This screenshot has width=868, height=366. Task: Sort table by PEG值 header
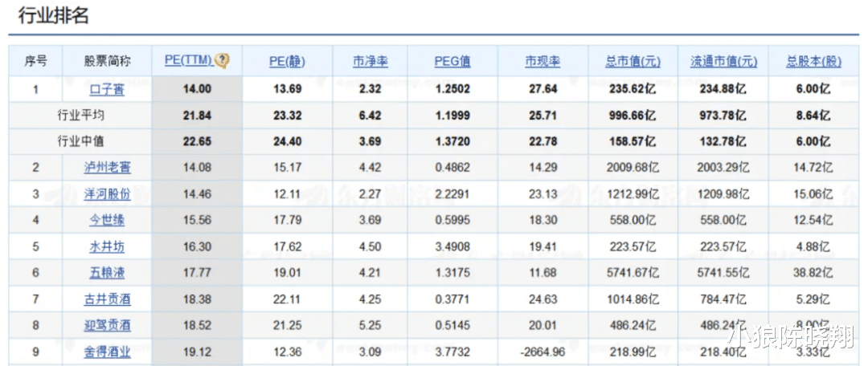(x=452, y=61)
